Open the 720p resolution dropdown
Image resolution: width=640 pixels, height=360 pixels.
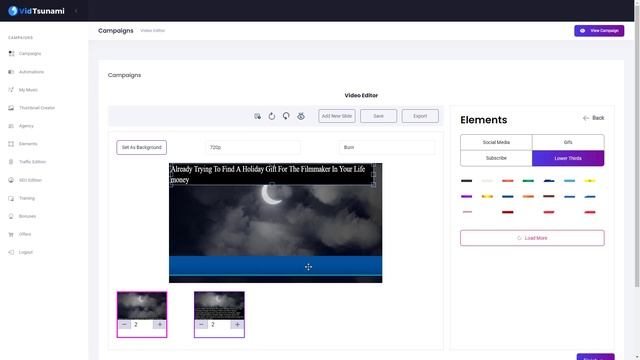[x=253, y=147]
